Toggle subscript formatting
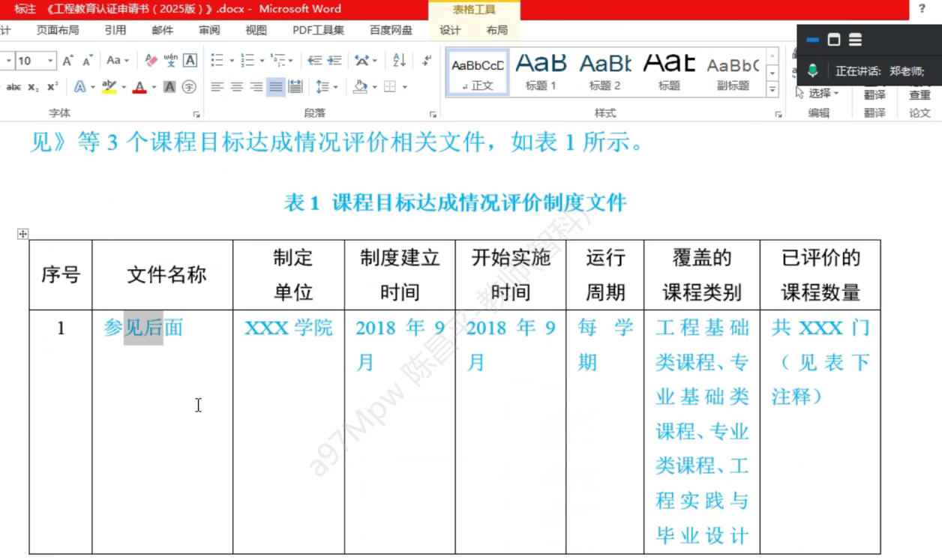Viewport: 942px width, 560px height. [x=33, y=87]
